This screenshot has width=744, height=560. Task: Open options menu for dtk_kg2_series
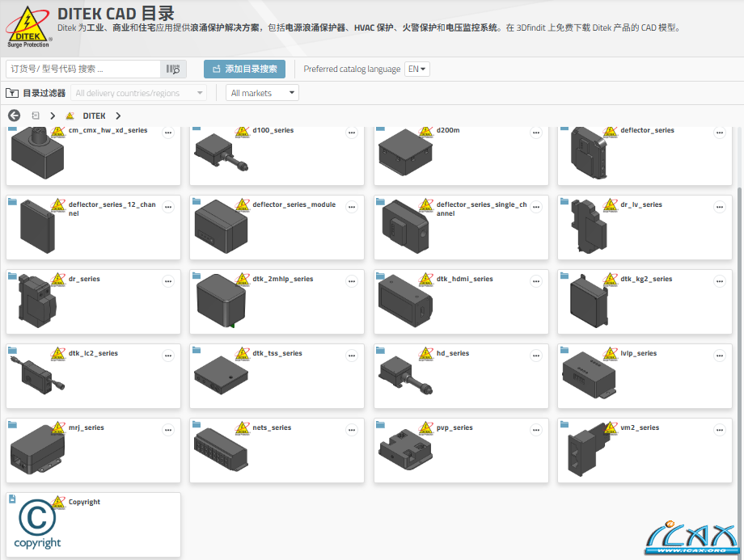pos(720,282)
